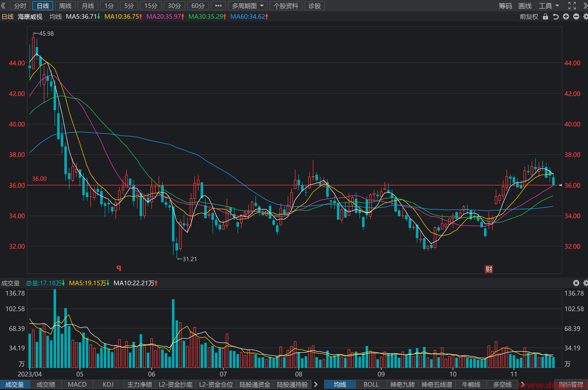Image resolution: width=588 pixels, height=390 pixels.
Task: Click the lock icon beside 前复权
Action: pyautogui.click(x=545, y=17)
